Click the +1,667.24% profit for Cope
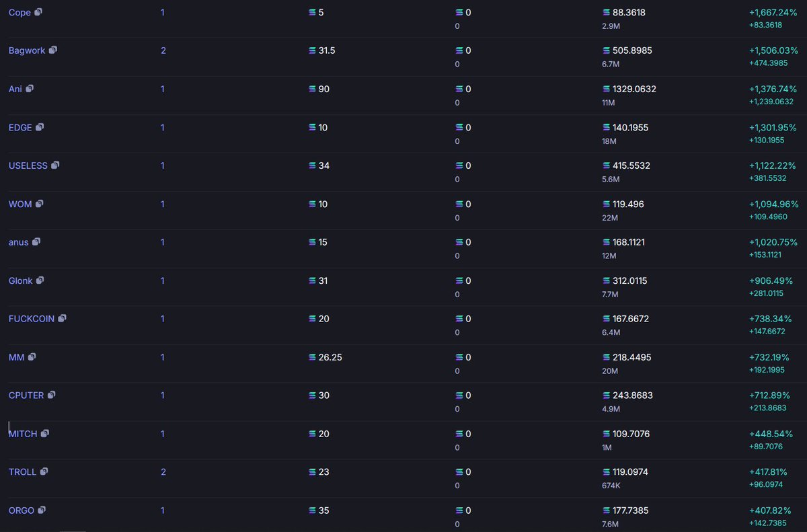Viewport: 807px width, 532px height. (x=773, y=12)
